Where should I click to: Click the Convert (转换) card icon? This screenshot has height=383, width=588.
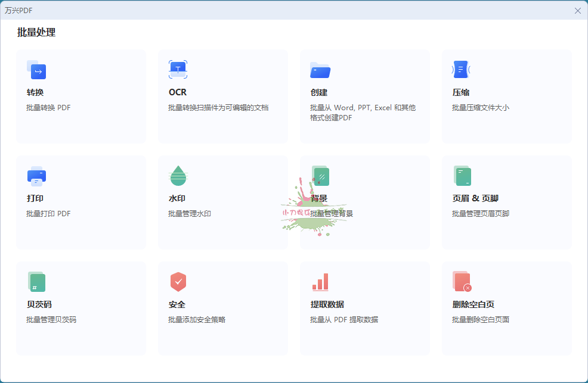[36, 70]
